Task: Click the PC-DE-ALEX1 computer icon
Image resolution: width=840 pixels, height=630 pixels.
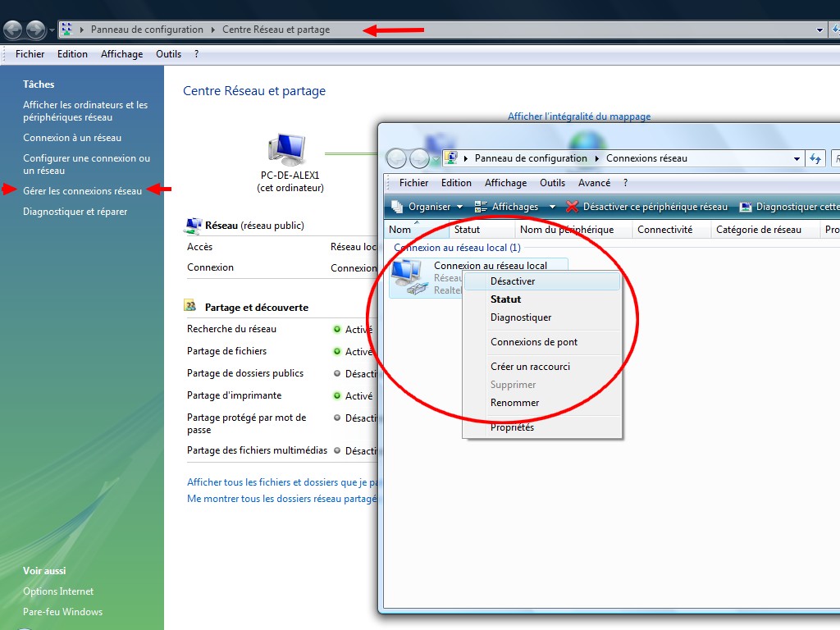Action: click(x=286, y=150)
